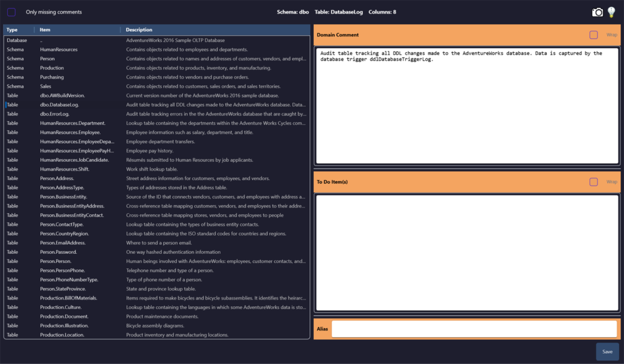Select the Person.ContactType table row
Screen dimensions: 624x364
pos(157,224)
